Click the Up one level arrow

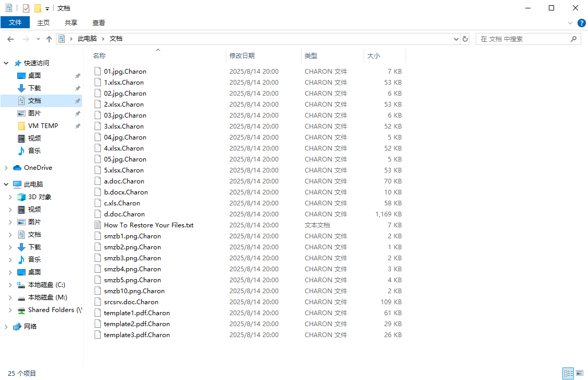point(49,39)
